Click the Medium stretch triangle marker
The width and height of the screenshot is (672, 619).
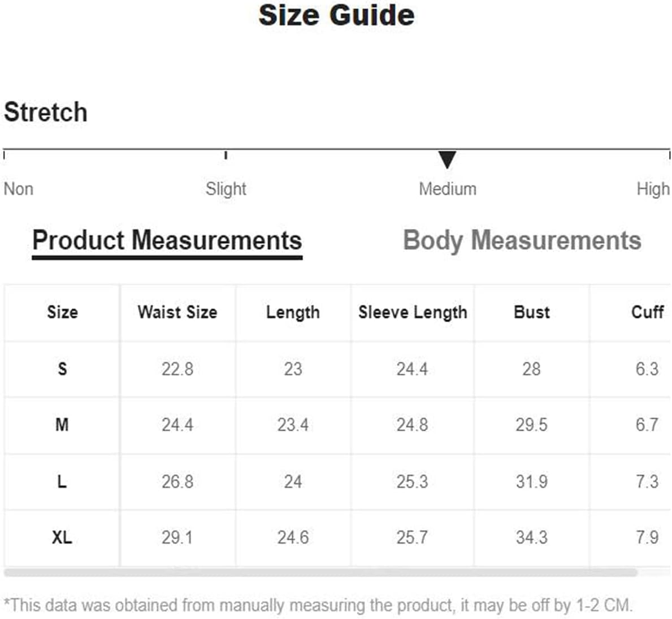[x=447, y=160]
